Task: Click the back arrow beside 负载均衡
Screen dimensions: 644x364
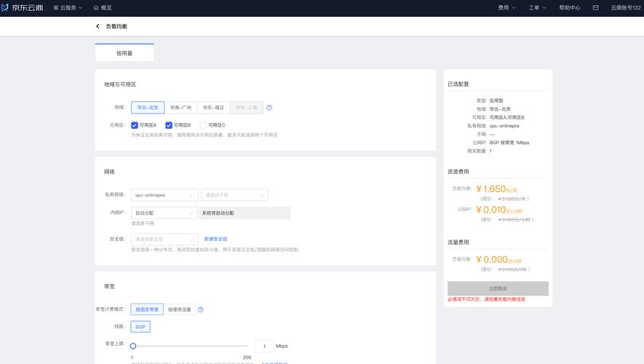Action: 98,26
